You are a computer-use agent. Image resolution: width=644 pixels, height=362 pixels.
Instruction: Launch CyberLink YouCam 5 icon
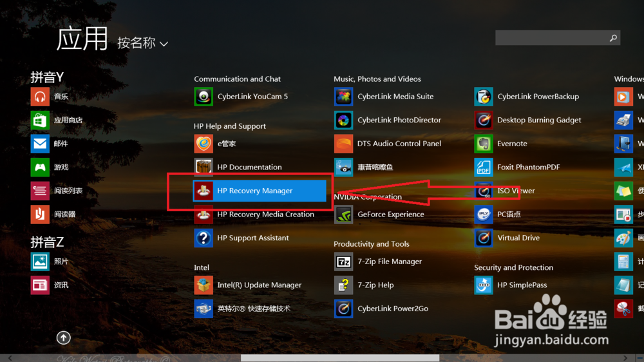coord(204,97)
